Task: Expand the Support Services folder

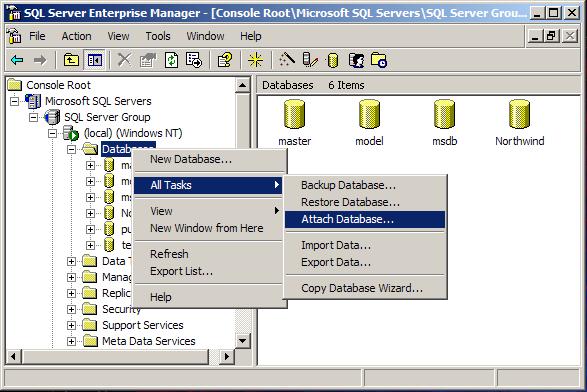Action: coord(71,325)
